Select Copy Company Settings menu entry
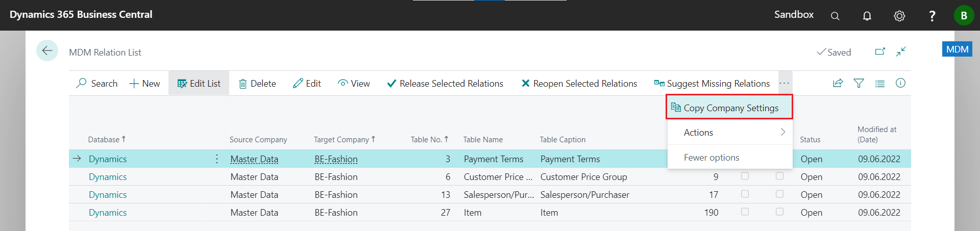 click(x=729, y=108)
